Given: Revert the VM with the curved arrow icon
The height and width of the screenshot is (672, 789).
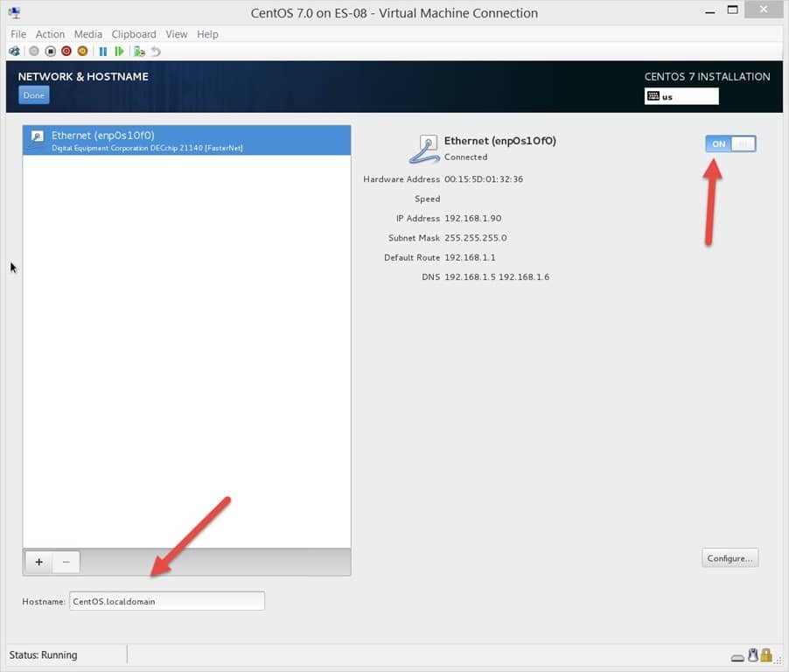Looking at the screenshot, I should [156, 51].
